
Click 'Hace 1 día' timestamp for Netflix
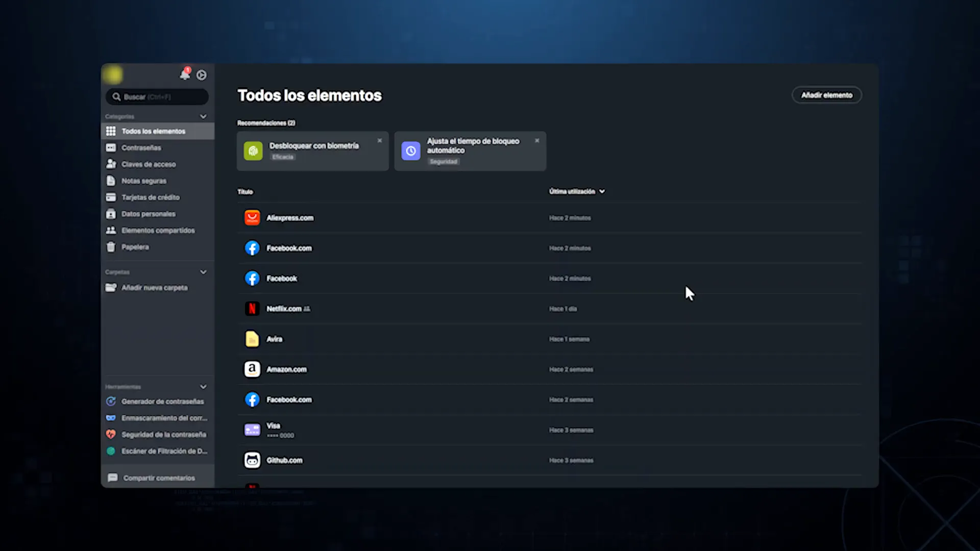click(563, 309)
